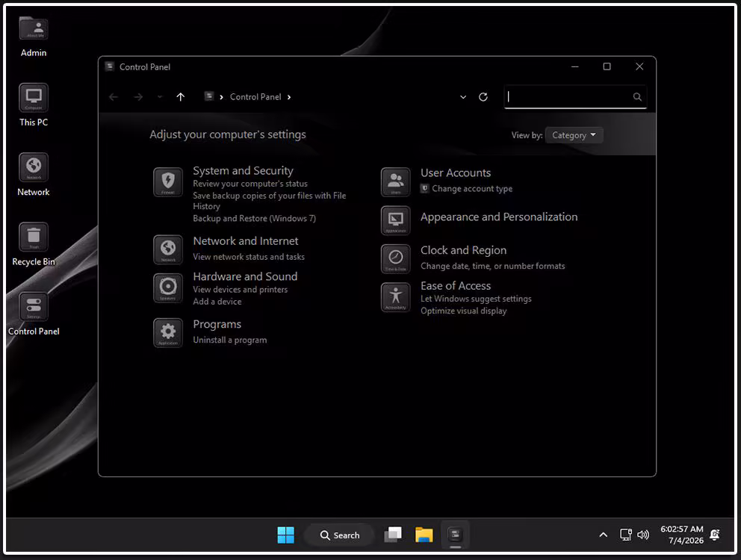Open the Windows Start menu
Screen dimensions: 741x560
click(286, 535)
